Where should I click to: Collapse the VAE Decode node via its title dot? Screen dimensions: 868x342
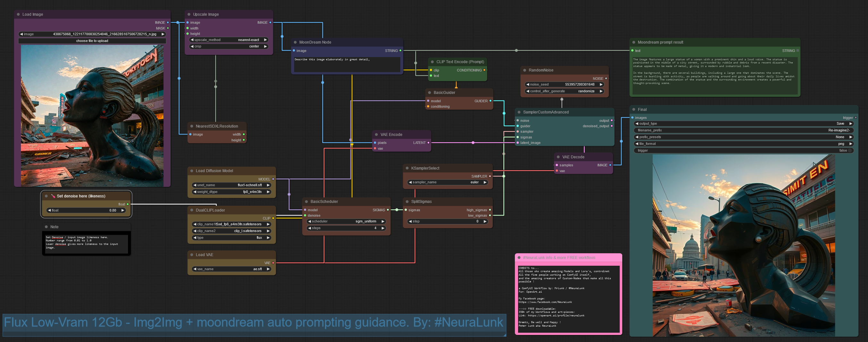[x=558, y=157]
